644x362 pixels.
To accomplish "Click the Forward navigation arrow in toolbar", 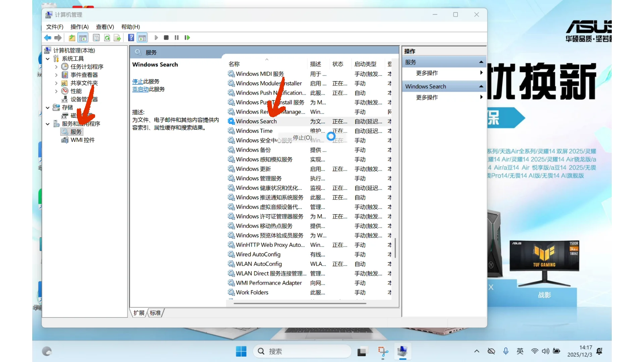I will pyautogui.click(x=58, y=38).
